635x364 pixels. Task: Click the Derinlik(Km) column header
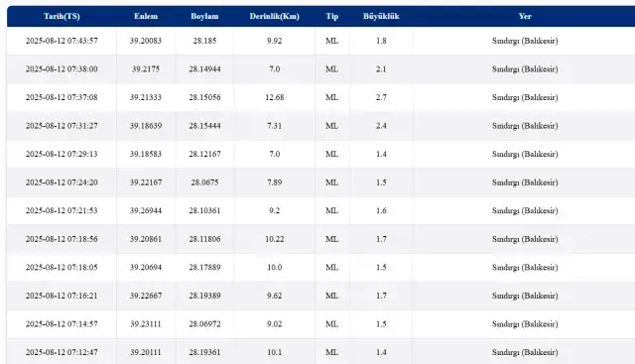[x=274, y=16]
